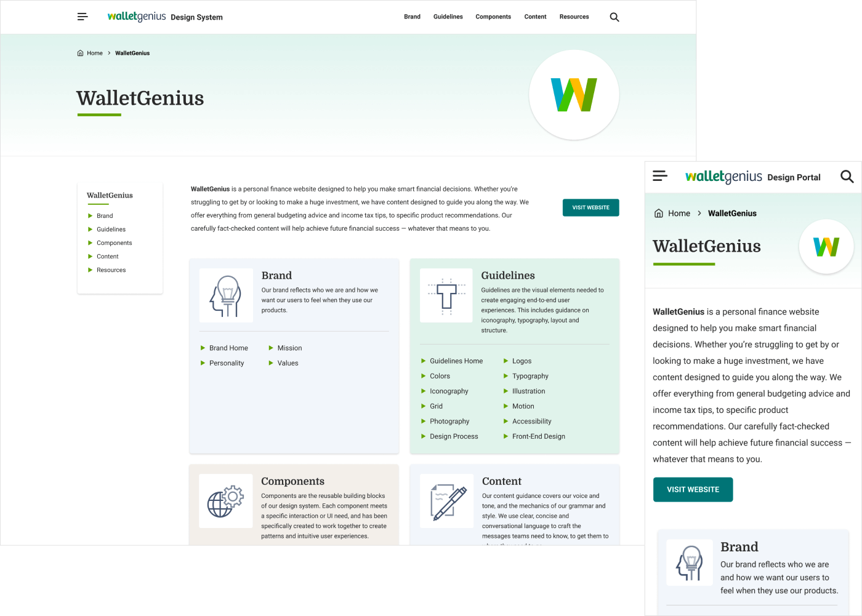Screen dimensions: 862x616
Task: Click walletgenius logo in mobile Design Portal header
Action: (723, 177)
